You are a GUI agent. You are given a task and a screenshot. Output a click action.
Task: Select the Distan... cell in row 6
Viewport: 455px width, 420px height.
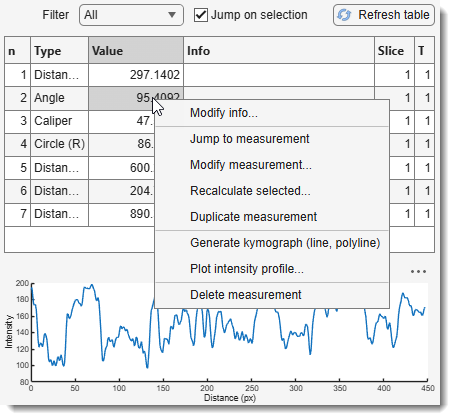pyautogui.click(x=60, y=191)
